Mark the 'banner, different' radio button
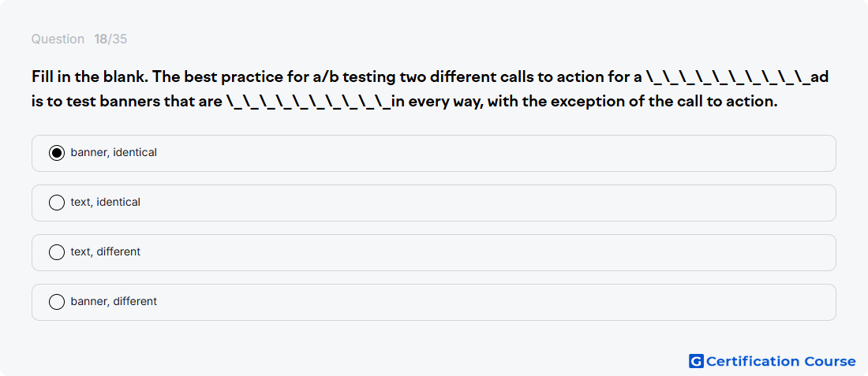This screenshot has width=868, height=376. pyautogui.click(x=57, y=302)
